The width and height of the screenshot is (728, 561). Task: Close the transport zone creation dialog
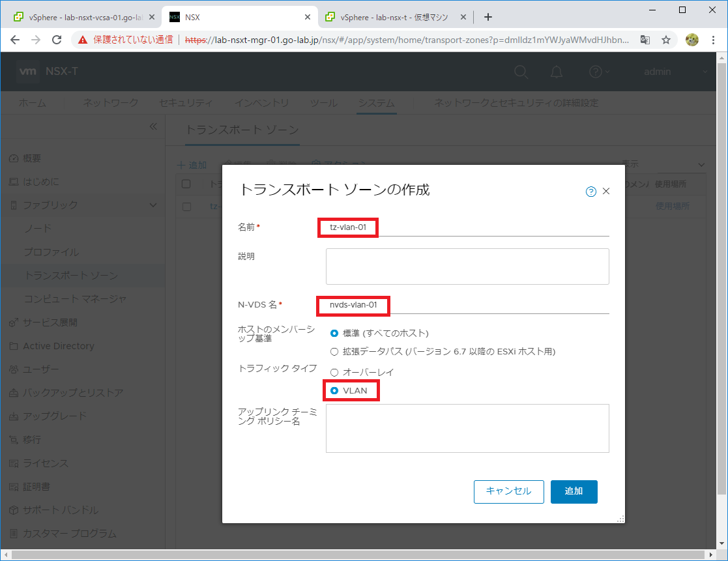[x=606, y=191]
